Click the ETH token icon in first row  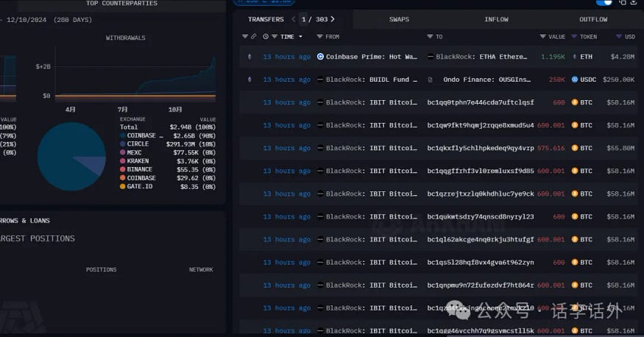(575, 57)
